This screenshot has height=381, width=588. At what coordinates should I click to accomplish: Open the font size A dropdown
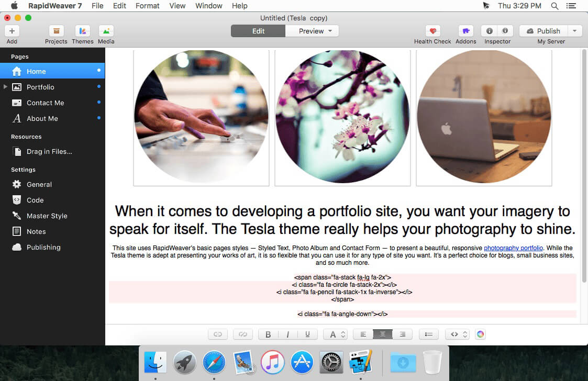click(335, 334)
